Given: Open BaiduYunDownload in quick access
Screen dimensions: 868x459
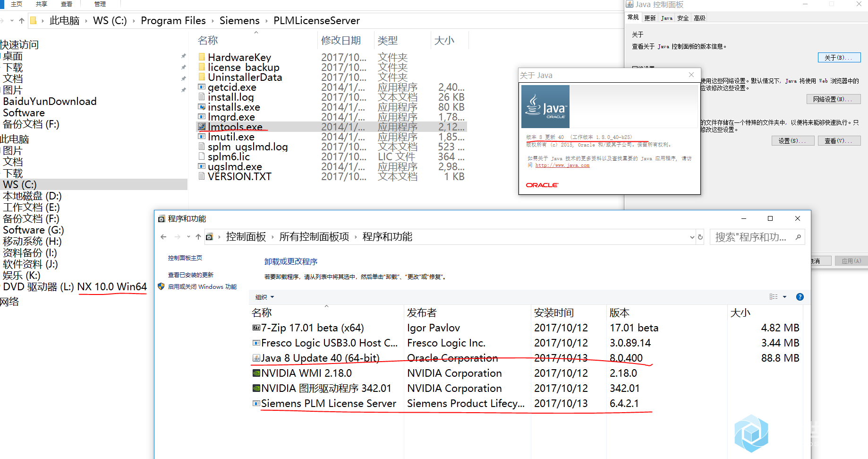Looking at the screenshot, I should click(x=50, y=101).
